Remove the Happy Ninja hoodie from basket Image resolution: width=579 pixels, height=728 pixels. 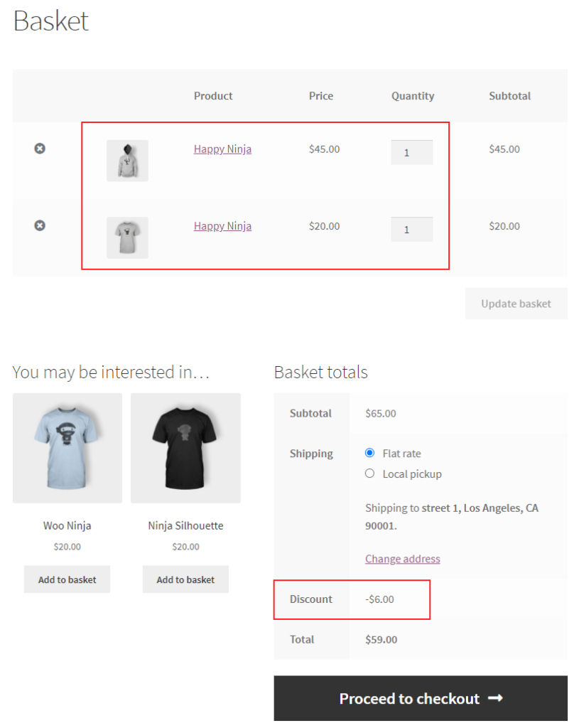(40, 148)
